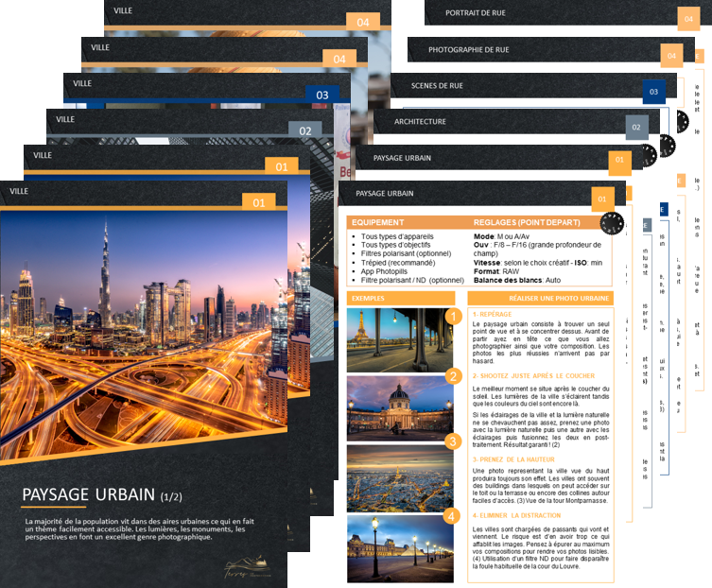Click the '3- PRENEZ DE LA HAUTEUR' heading
The width and height of the screenshot is (712, 588).
pyautogui.click(x=513, y=459)
